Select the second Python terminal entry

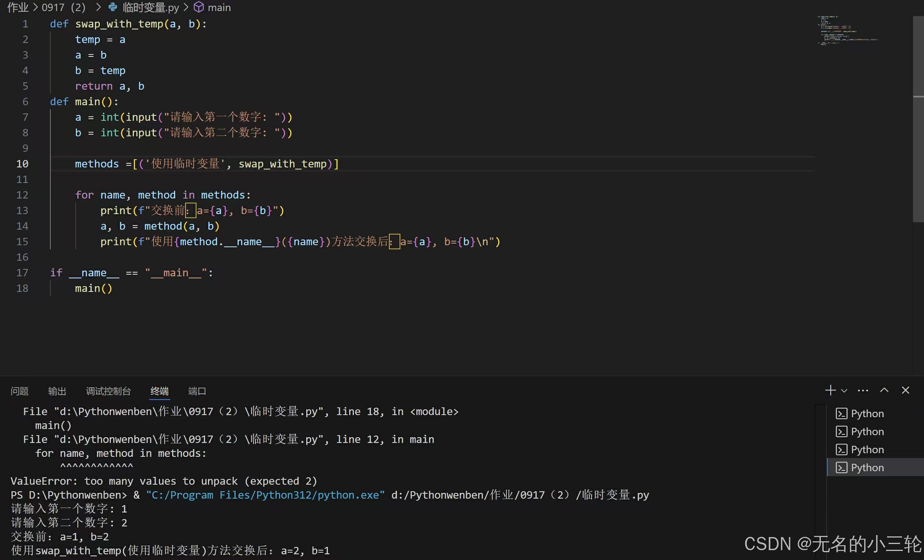coord(867,431)
